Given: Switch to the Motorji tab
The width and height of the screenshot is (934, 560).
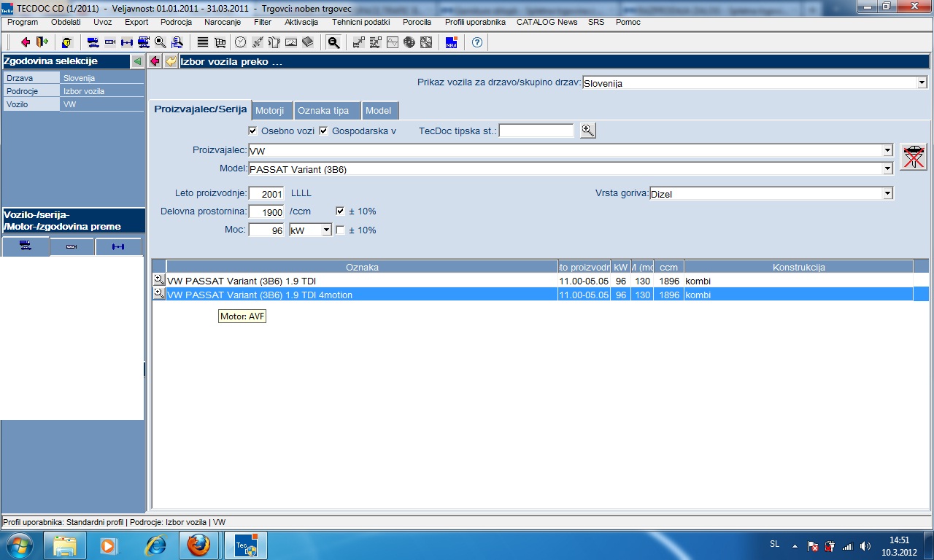Looking at the screenshot, I should [x=272, y=111].
